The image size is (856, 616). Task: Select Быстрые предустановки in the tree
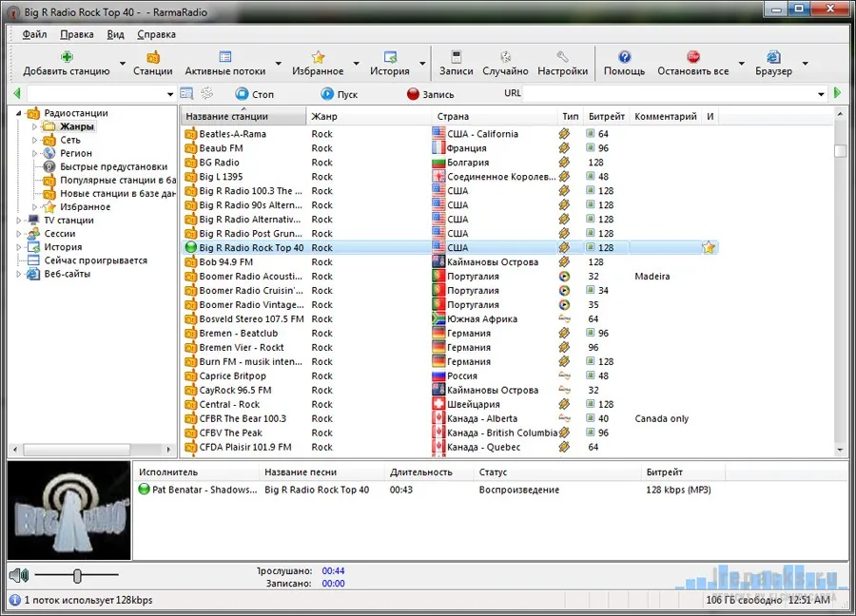click(113, 167)
